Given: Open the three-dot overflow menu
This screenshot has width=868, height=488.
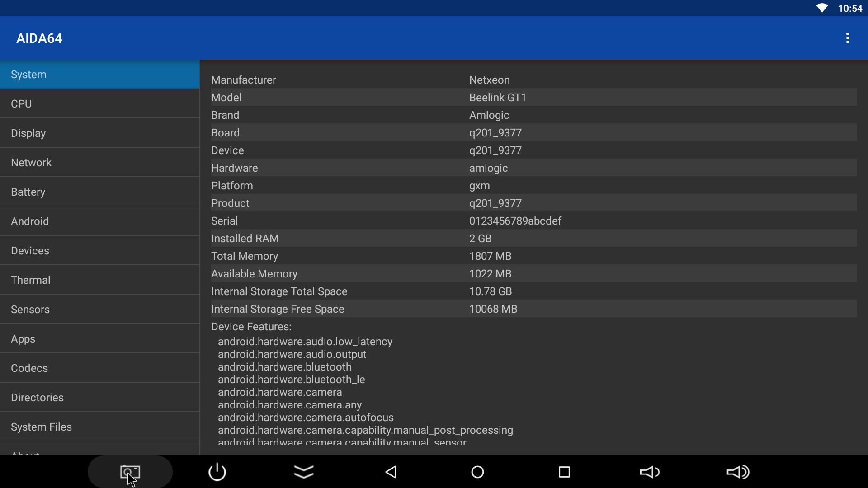Looking at the screenshot, I should [848, 38].
